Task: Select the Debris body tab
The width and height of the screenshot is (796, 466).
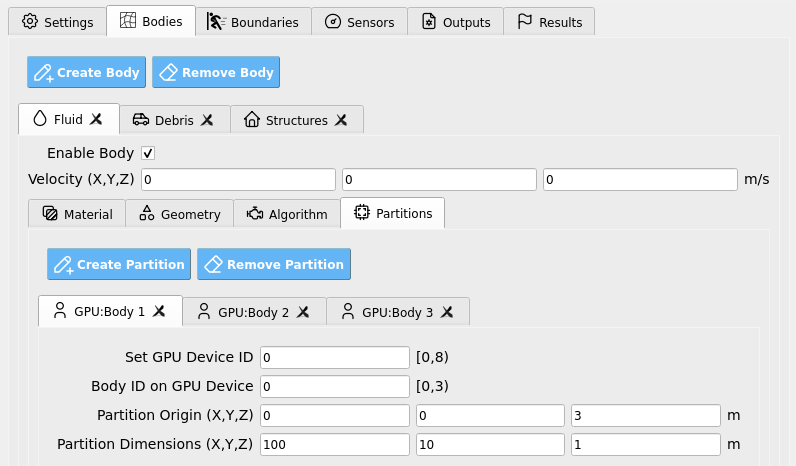Action: 175,120
